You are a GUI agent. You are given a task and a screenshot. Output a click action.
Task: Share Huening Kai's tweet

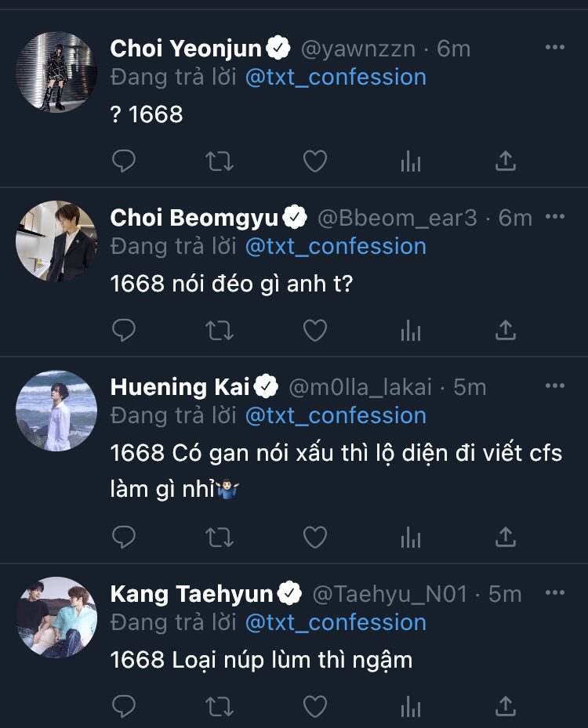[506, 537]
